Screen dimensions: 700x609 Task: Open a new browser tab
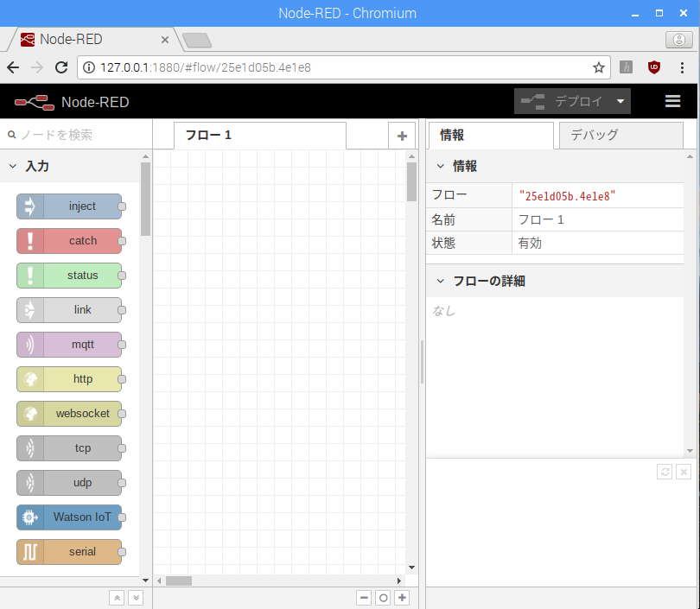pyautogui.click(x=197, y=40)
